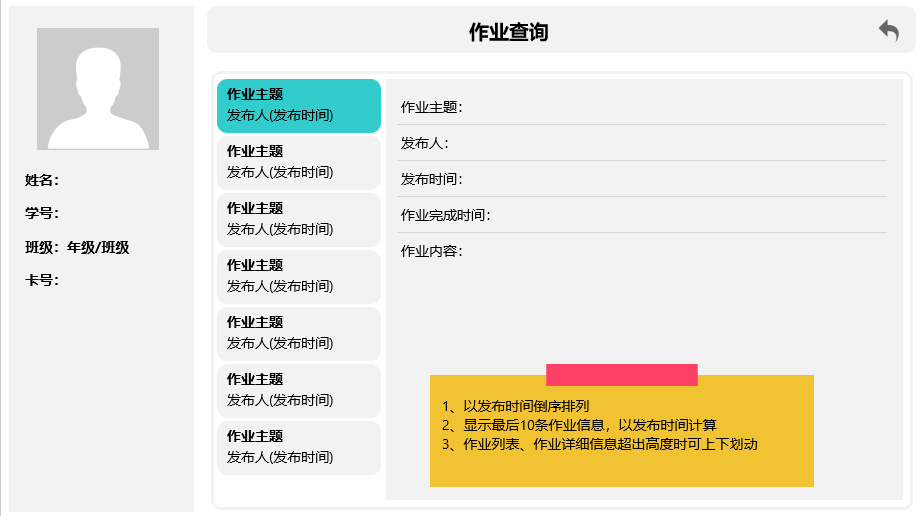Click the back arrow icon
This screenshot has width=924, height=521.
[x=888, y=31]
